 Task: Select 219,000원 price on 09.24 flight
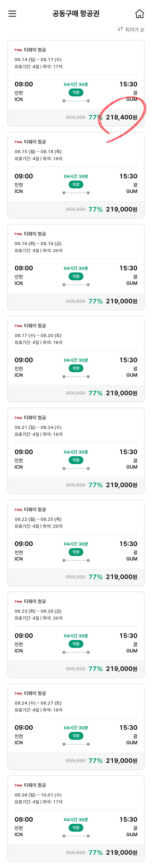click(122, 760)
